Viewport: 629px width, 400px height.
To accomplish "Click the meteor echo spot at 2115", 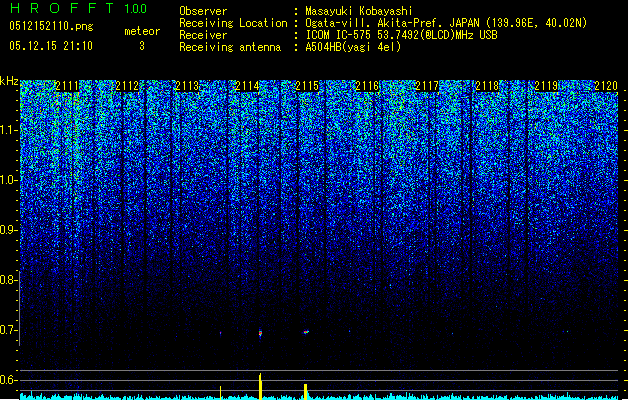I will 306,332.
